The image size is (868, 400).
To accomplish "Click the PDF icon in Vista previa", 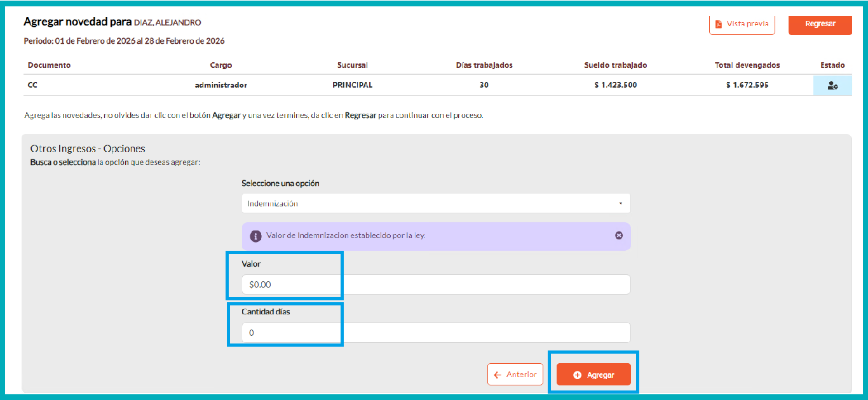I will click(719, 24).
